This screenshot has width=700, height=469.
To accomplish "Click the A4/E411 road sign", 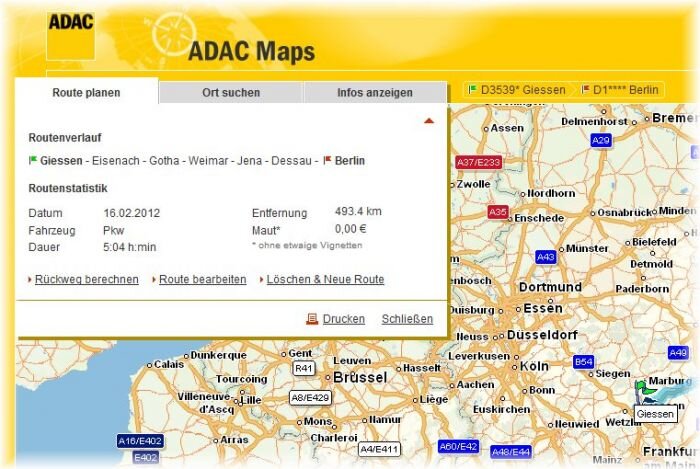I will coord(379,449).
